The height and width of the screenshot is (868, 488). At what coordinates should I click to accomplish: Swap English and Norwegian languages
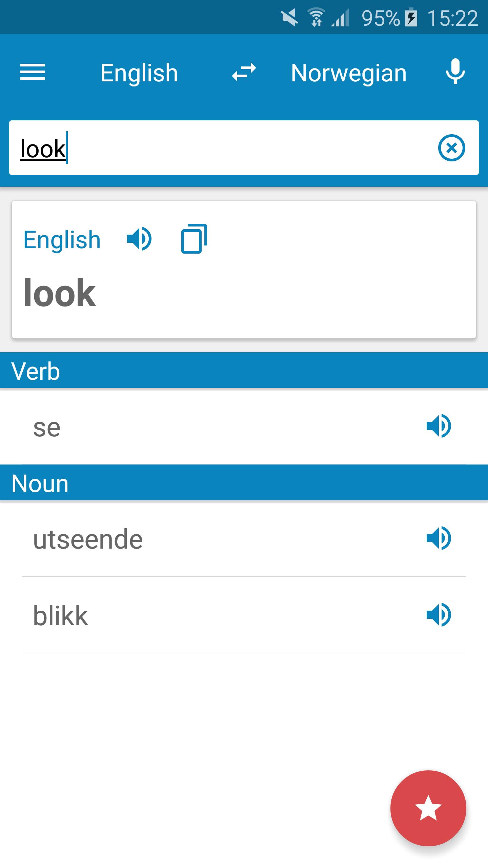[244, 72]
